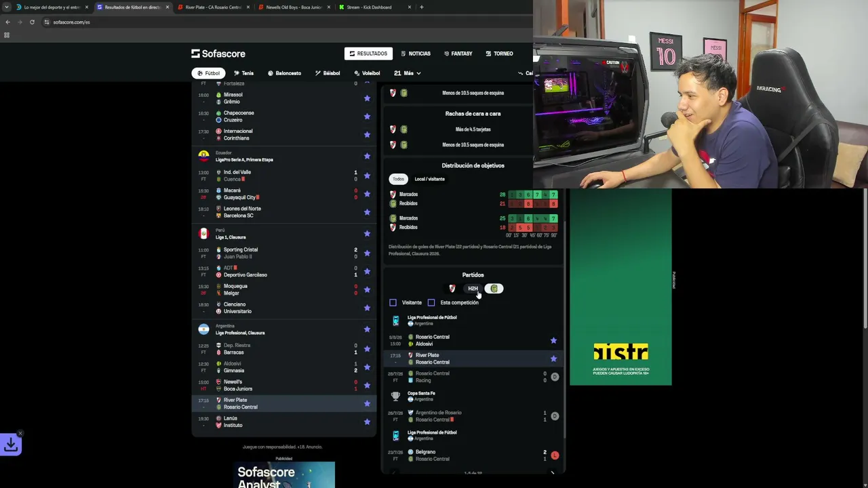Switch to Local / visitante distribution
Image resolution: width=868 pixels, height=488 pixels.
coord(429,179)
